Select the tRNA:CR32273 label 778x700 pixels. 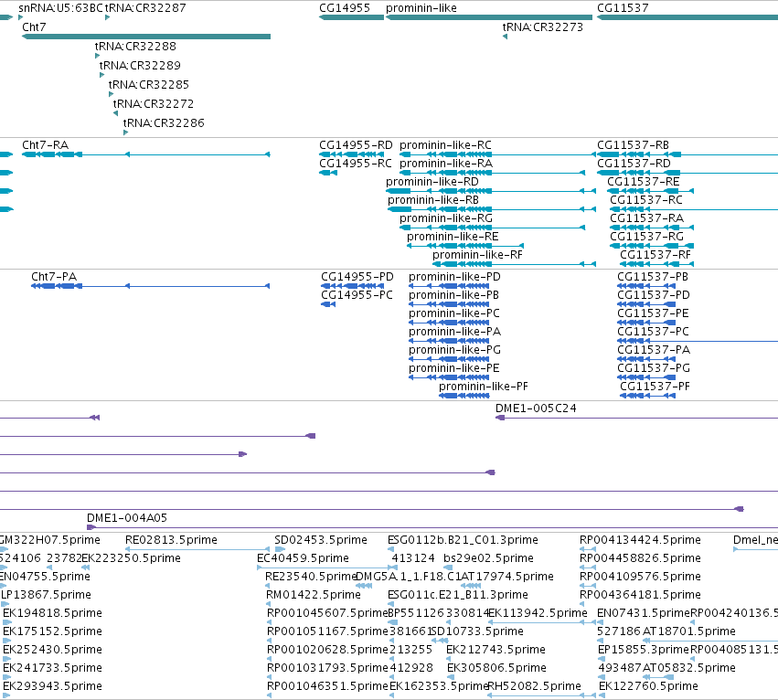(543, 27)
